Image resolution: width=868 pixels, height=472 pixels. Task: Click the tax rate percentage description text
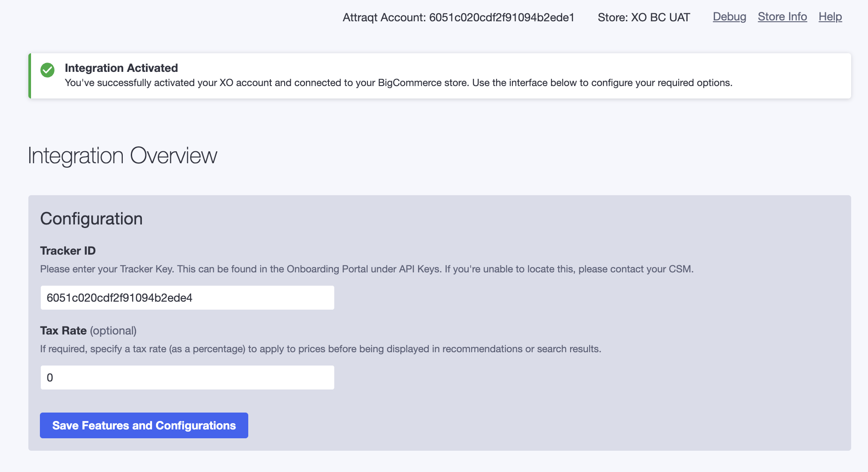pos(321,349)
